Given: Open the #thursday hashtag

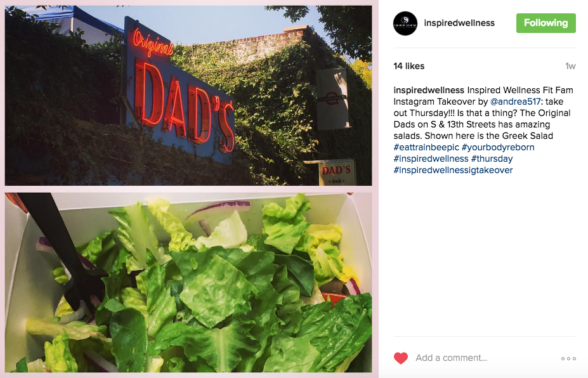Looking at the screenshot, I should (492, 159).
